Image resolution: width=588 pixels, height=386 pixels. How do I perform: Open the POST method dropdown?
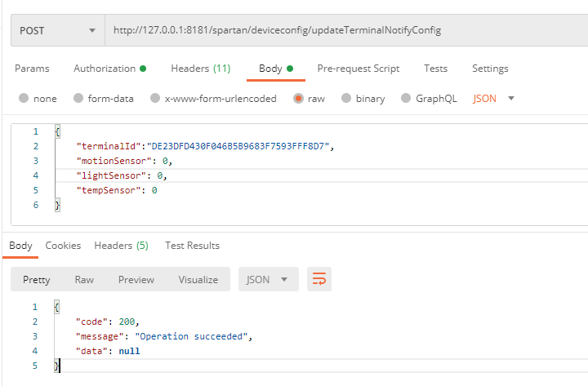(56, 30)
